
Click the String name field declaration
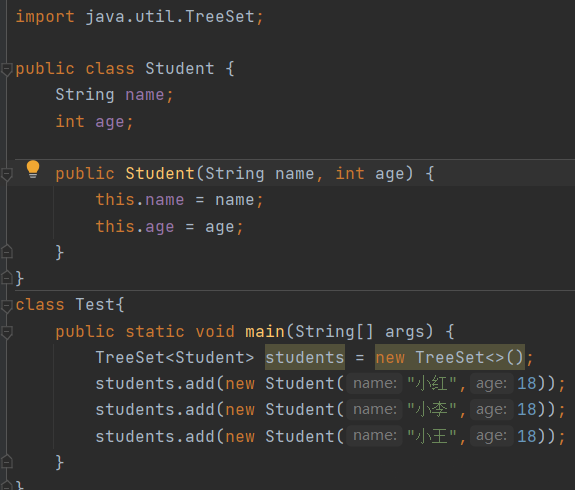(114, 95)
